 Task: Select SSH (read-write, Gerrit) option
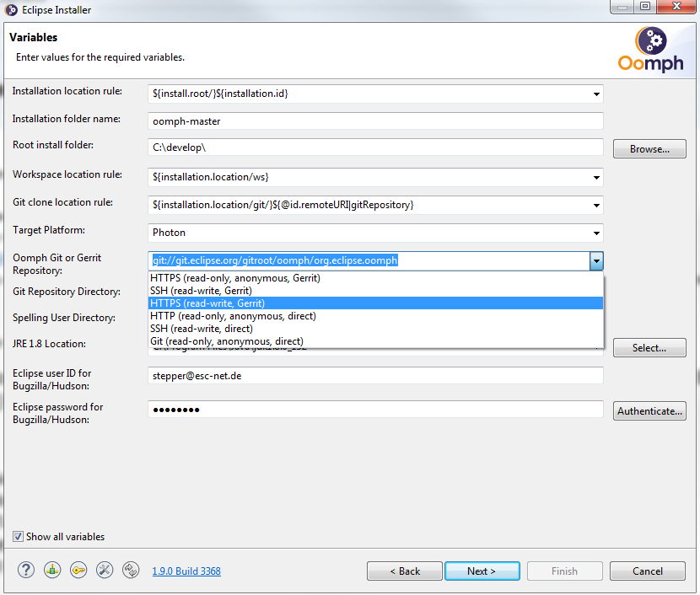click(375, 291)
